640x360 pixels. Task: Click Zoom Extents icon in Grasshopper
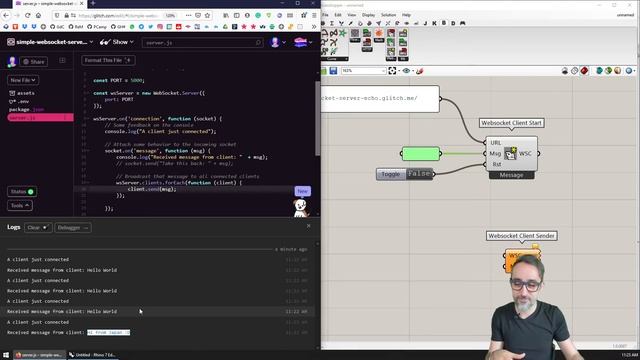392,71
